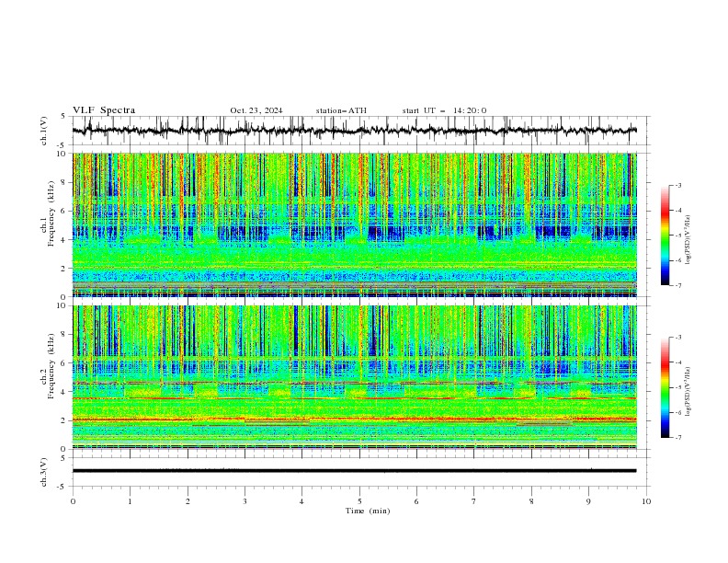Click the '6' kHz tick of ch.2 spectrogram
This screenshot has height=563, width=728.
click(x=65, y=363)
